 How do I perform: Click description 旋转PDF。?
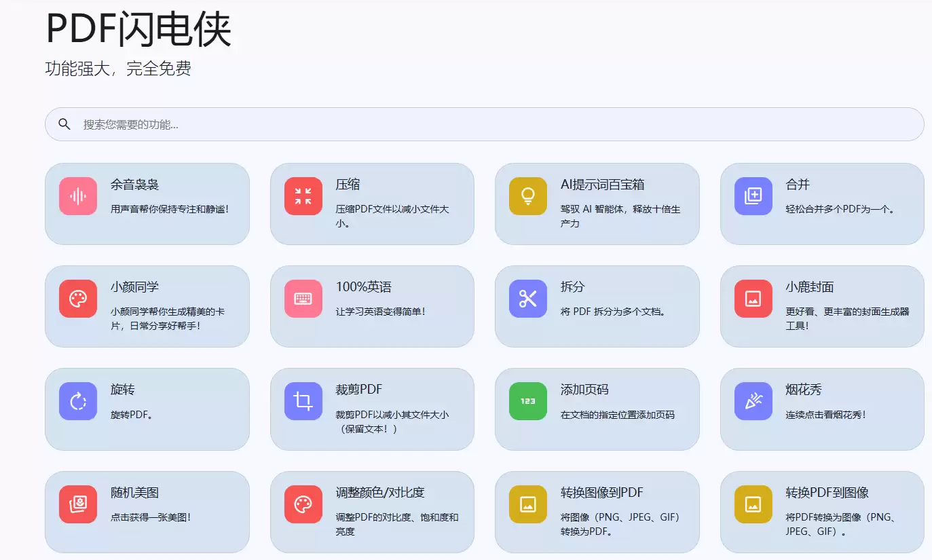tap(132, 414)
